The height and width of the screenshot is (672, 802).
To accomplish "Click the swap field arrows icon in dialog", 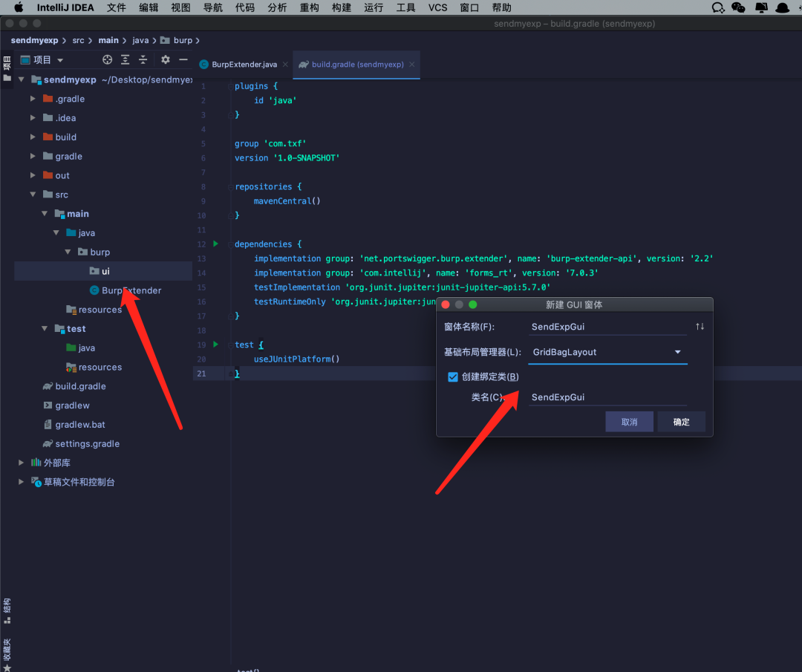I will pos(700,326).
